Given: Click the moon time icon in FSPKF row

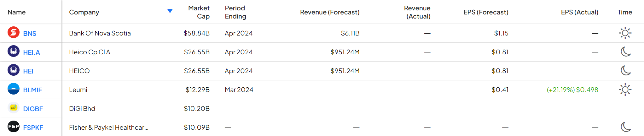Looking at the screenshot, I should [x=626, y=127].
